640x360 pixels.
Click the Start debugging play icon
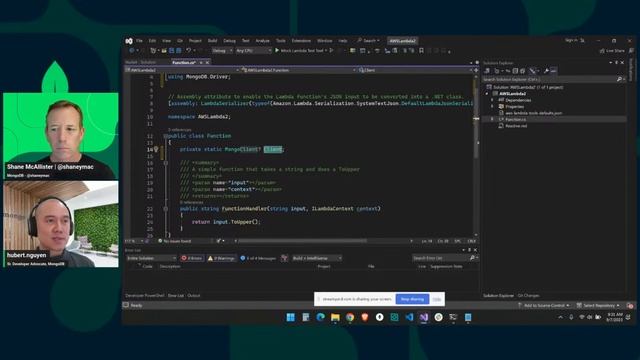click(277, 51)
